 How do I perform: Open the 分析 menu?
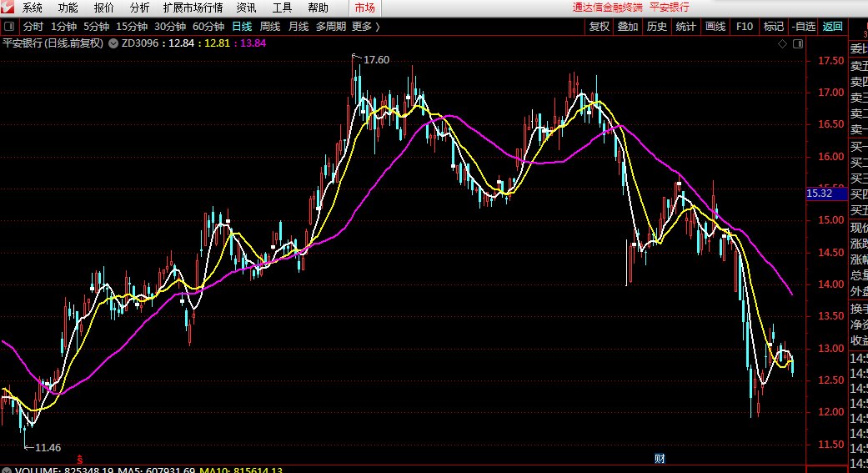pyautogui.click(x=139, y=8)
